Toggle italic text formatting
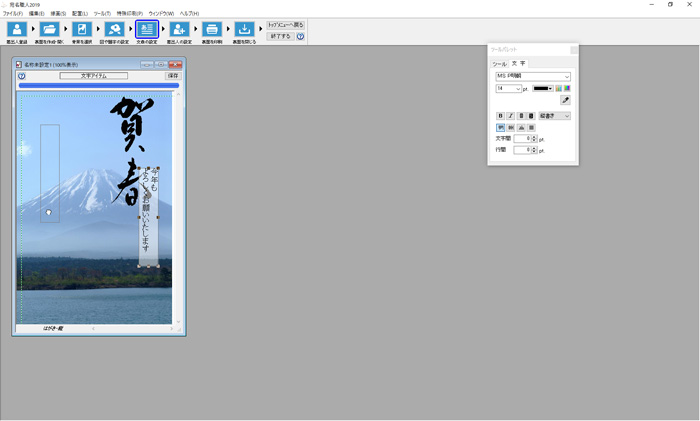This screenshot has height=421, width=700. 511,116
